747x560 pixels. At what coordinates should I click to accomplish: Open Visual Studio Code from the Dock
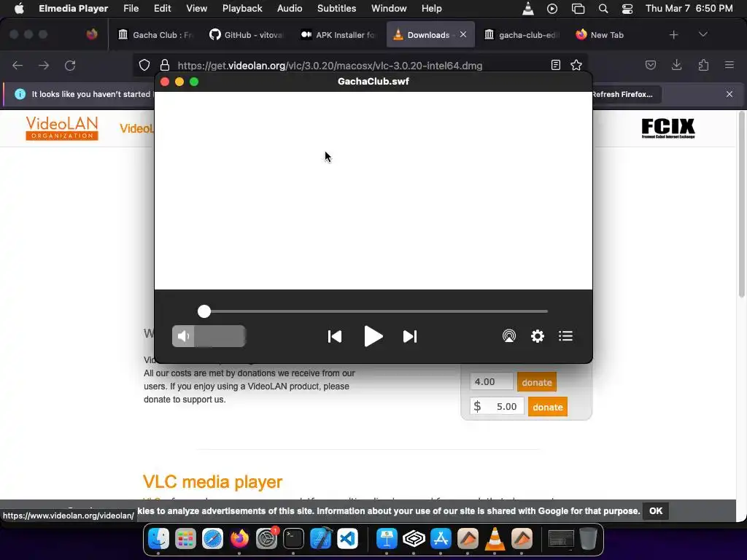coord(347,539)
